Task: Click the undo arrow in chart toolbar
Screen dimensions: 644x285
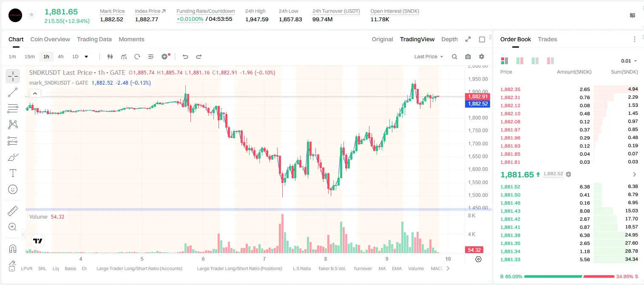Action: click(185, 57)
